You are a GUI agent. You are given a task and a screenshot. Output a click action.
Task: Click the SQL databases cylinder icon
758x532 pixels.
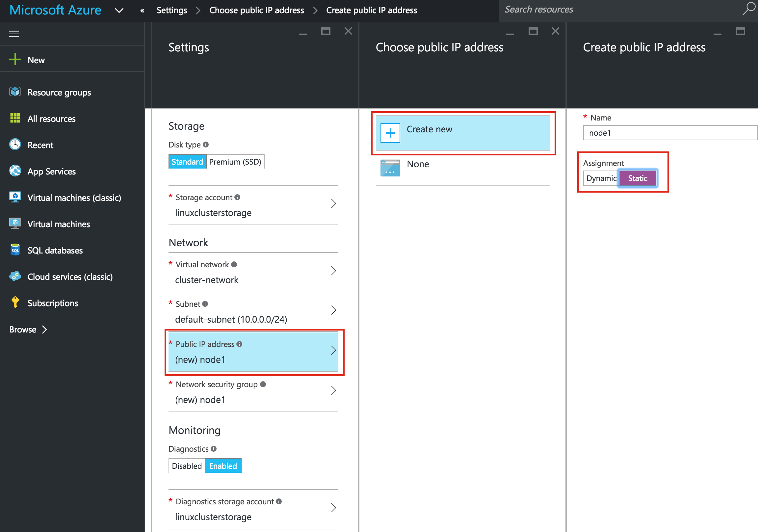[15, 250]
